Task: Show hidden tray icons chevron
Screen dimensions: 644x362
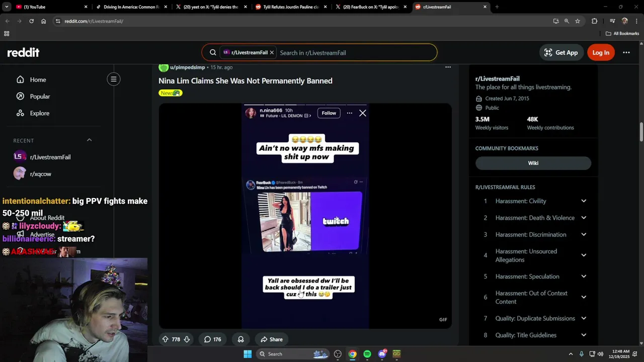Action: [x=571, y=354]
